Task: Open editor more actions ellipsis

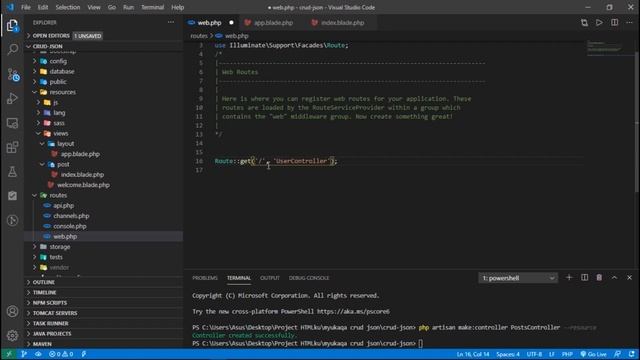Action: point(629,23)
